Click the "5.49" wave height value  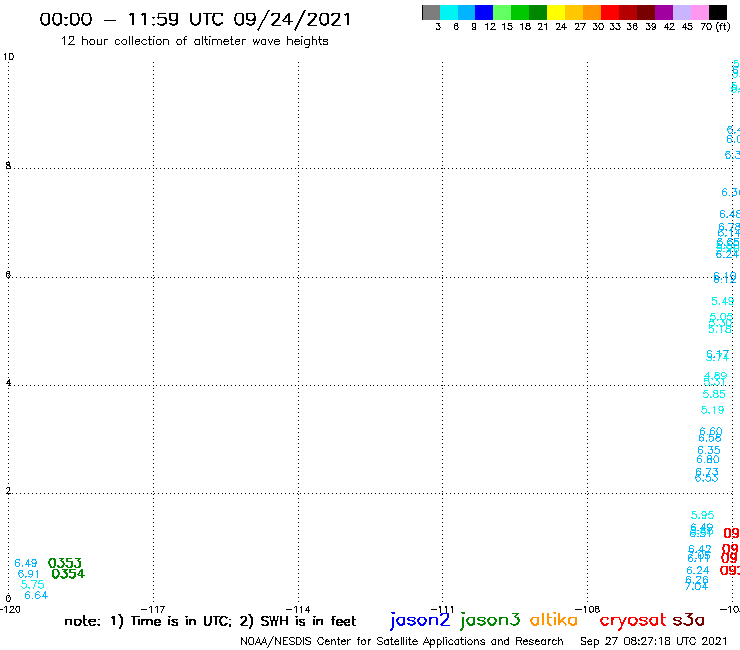pos(723,301)
